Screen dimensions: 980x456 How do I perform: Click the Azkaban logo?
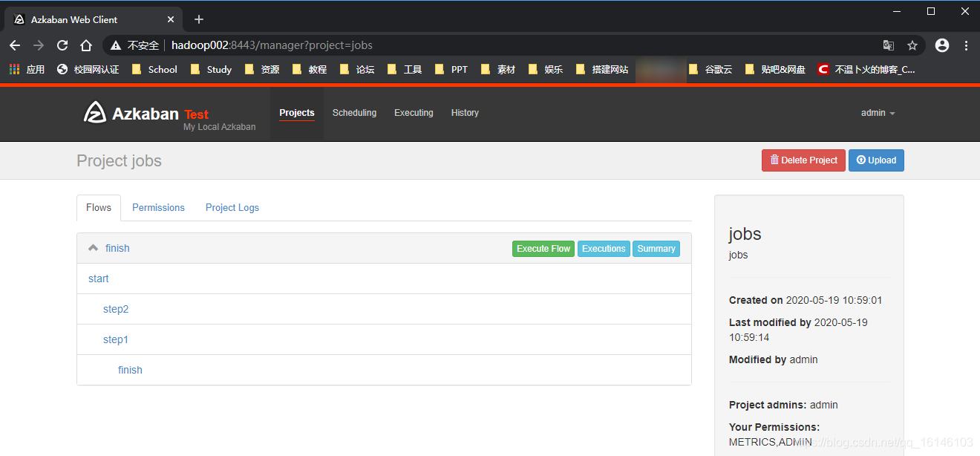131,113
